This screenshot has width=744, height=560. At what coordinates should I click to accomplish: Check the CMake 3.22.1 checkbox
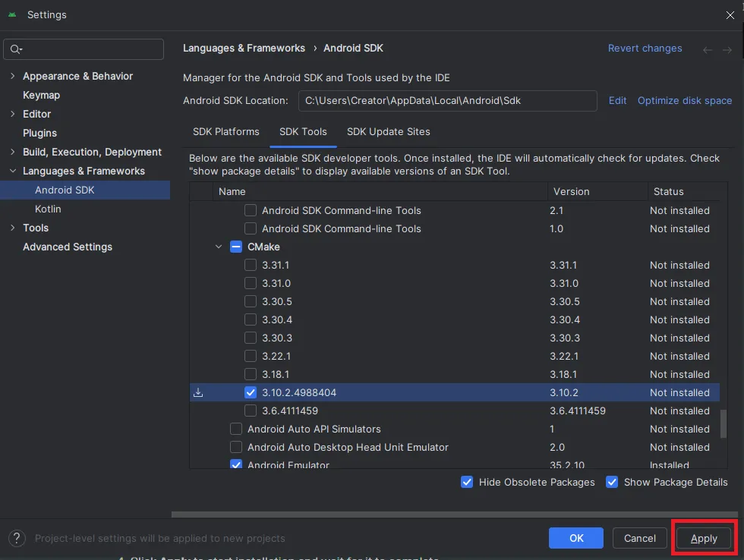(250, 356)
